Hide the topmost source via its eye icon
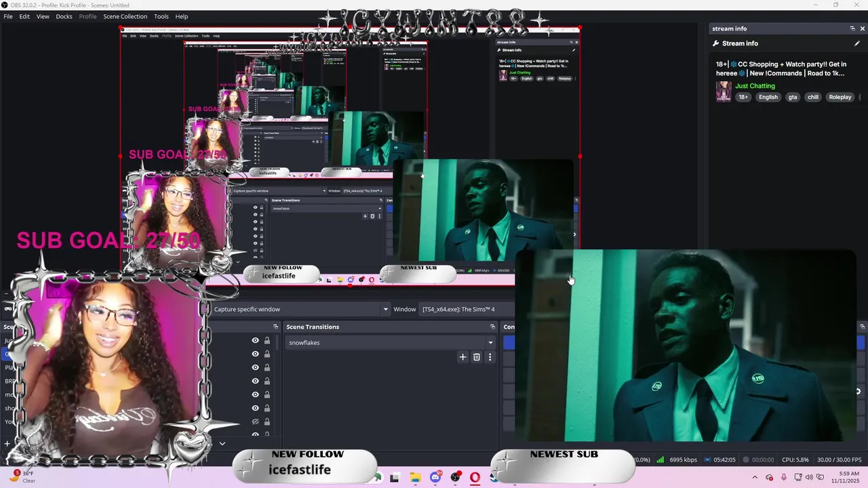 [255, 341]
